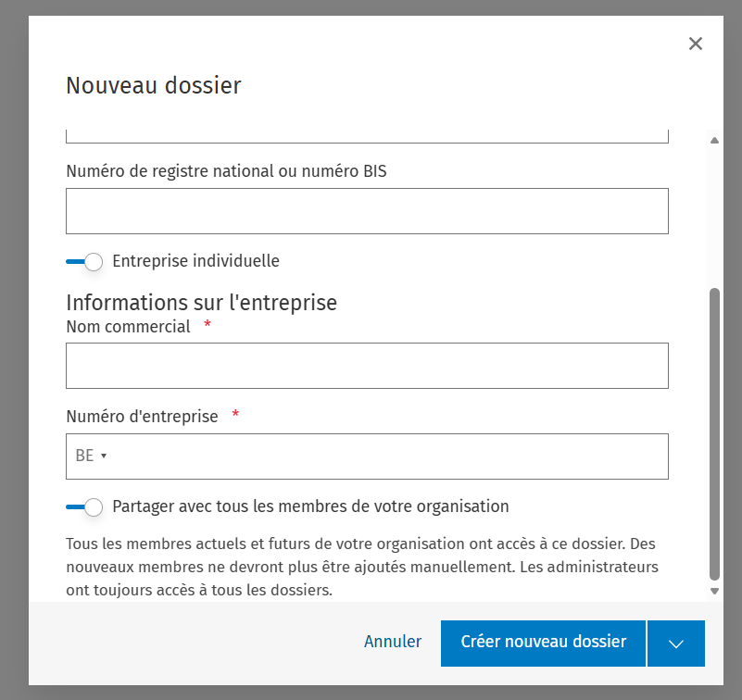The height and width of the screenshot is (700, 742).
Task: Click the dialog's vertical scrollbar thumb
Action: click(714, 433)
